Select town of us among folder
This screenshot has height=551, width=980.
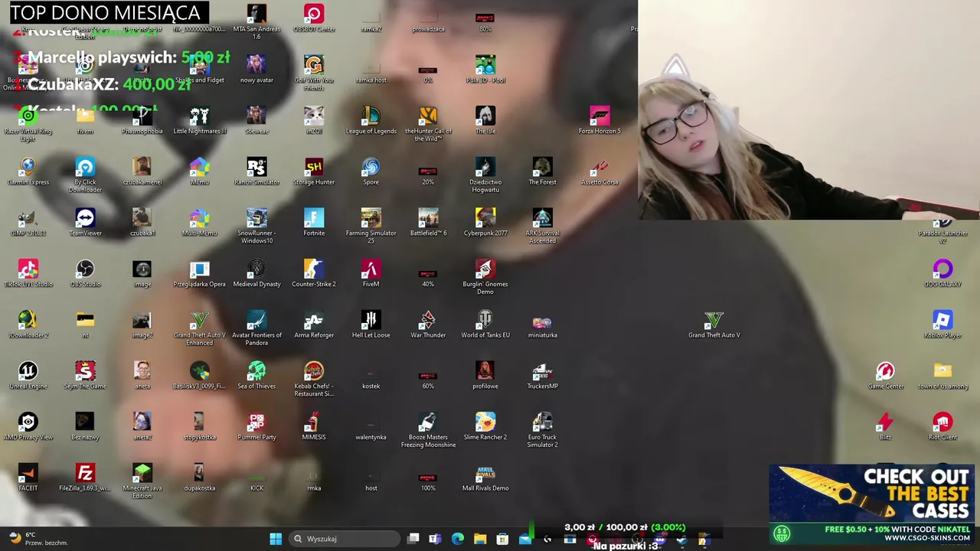coord(942,375)
